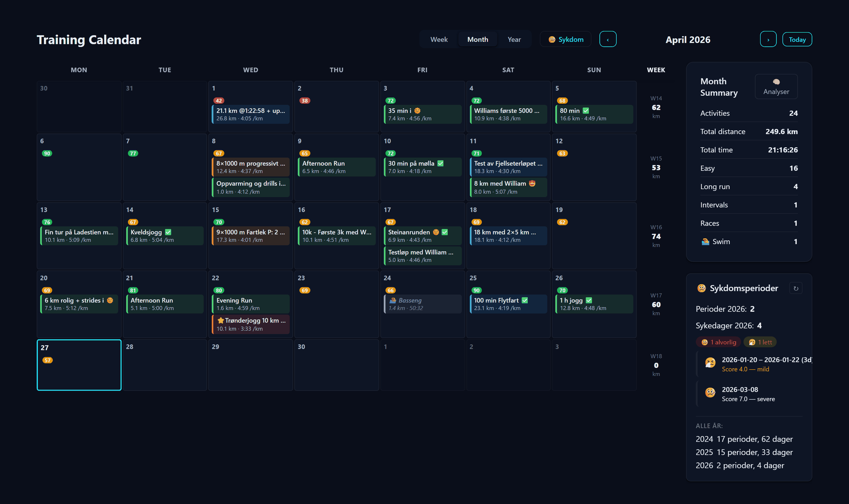Click the red readiness score 42 badge

click(x=219, y=101)
